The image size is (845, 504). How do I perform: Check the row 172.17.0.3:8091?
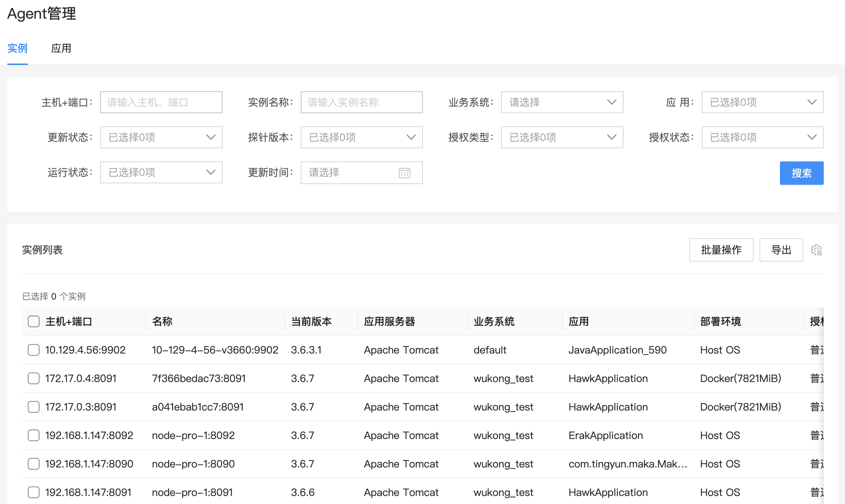34,407
